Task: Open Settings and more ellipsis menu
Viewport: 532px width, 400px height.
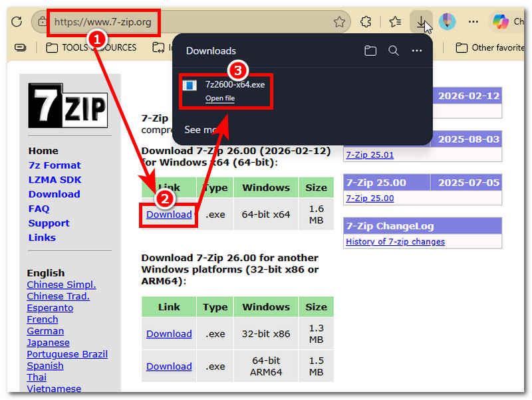Action: [x=473, y=21]
